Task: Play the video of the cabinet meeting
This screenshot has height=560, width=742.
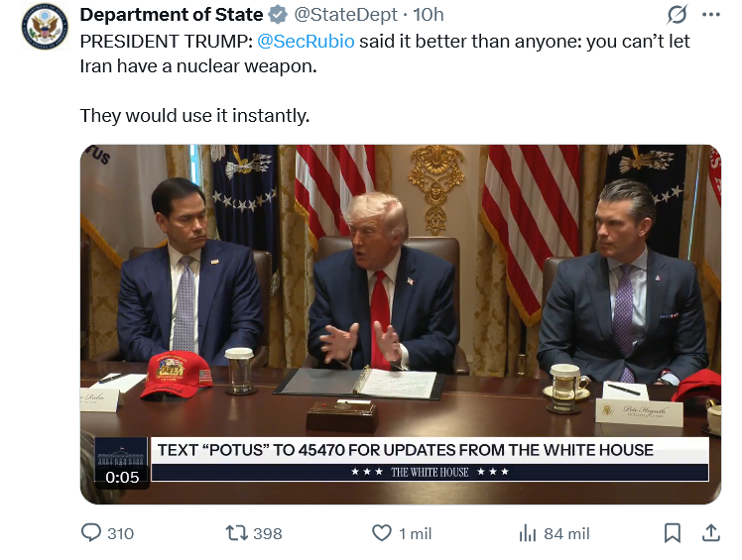Action: point(401,324)
